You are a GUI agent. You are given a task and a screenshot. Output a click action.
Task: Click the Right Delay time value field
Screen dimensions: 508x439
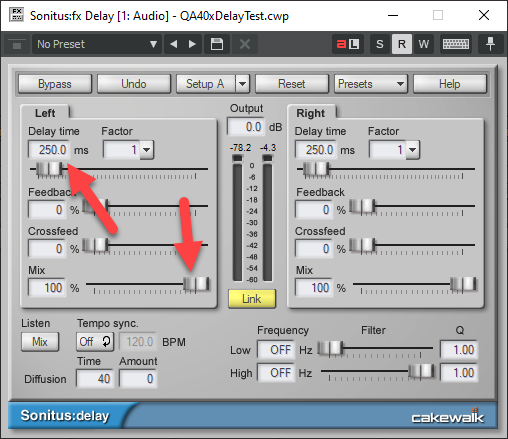pos(316,150)
